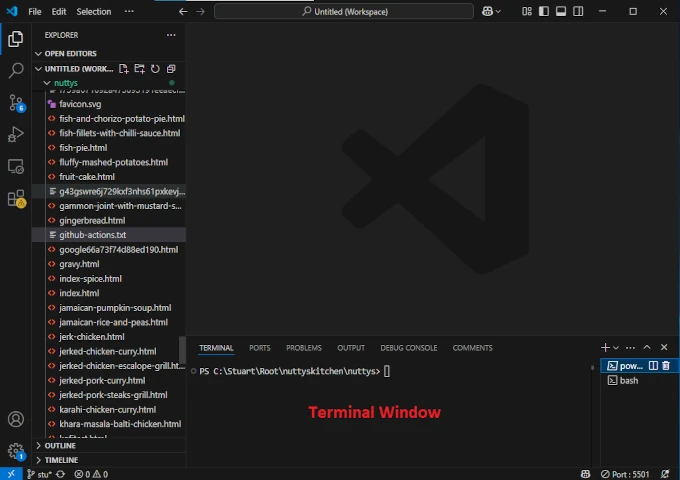Show more menu bar items
This screenshot has width=680, height=480.
pos(129,12)
